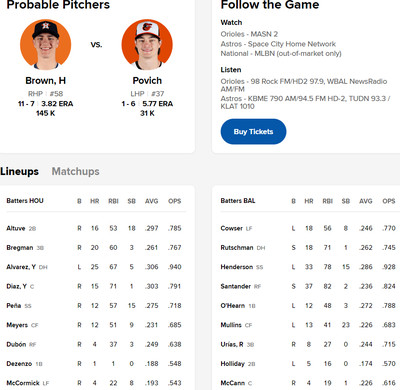
Task: Open Holliday player link
Action: [x=233, y=364]
